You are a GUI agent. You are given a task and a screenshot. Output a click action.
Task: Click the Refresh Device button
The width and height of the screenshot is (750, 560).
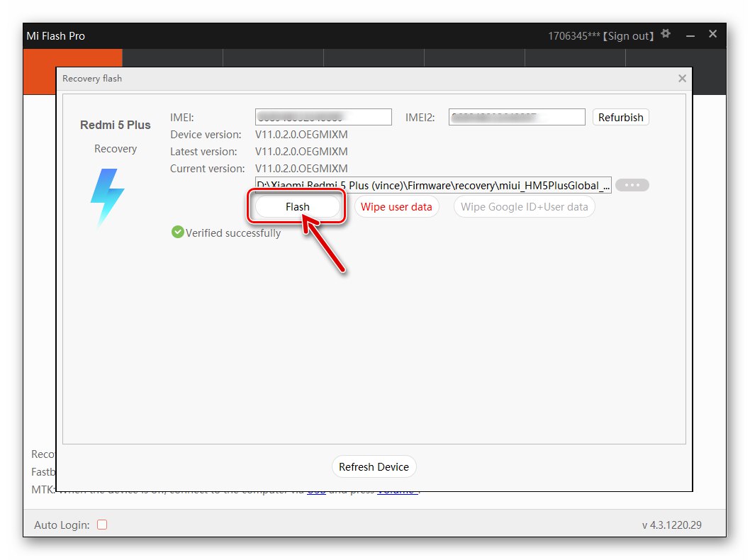[x=374, y=466]
